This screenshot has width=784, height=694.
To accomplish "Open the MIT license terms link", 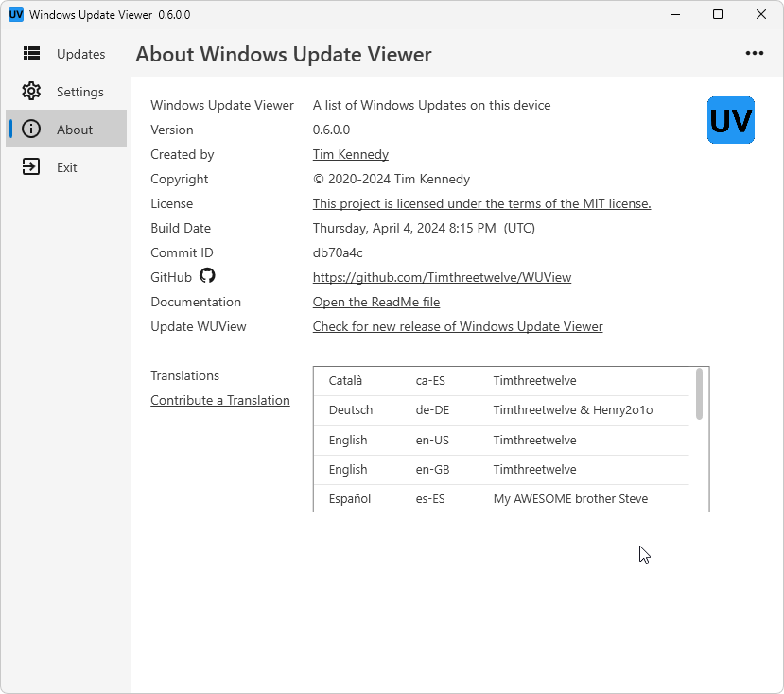I will coord(481,203).
